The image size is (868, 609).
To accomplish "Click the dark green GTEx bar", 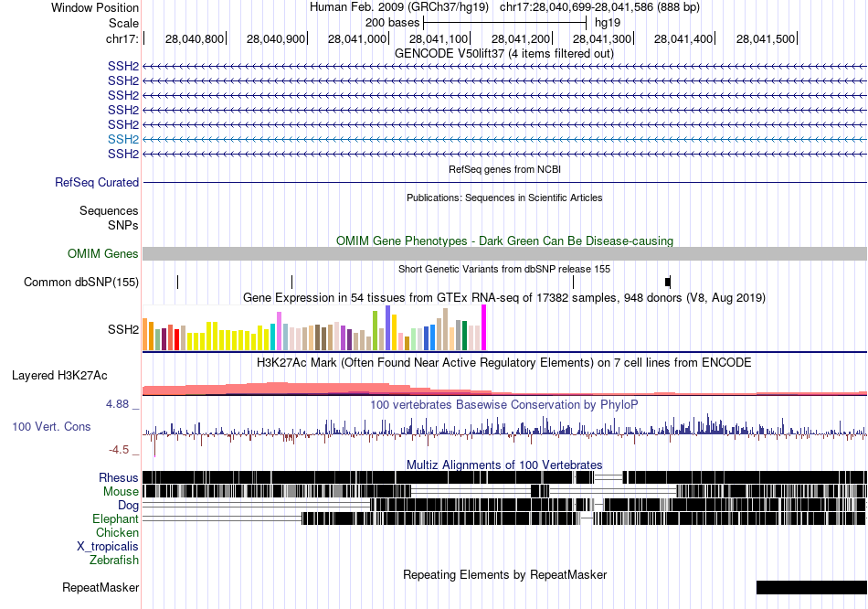I will 465,336.
